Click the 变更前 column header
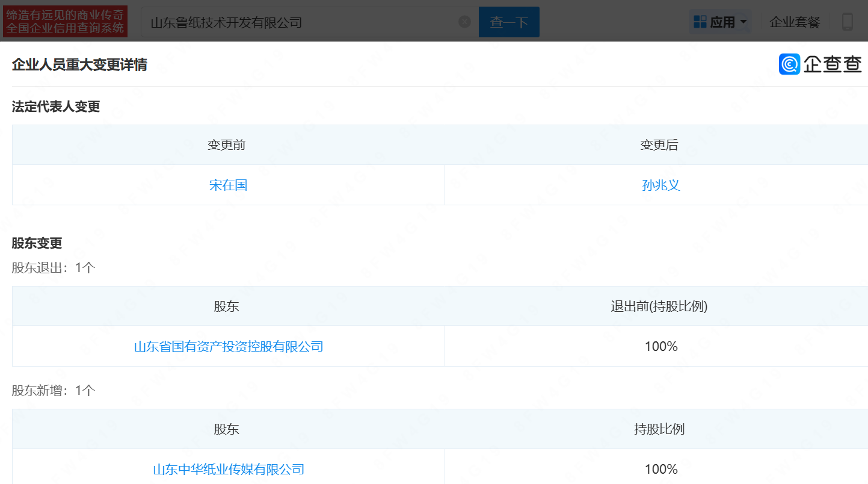 (x=226, y=145)
